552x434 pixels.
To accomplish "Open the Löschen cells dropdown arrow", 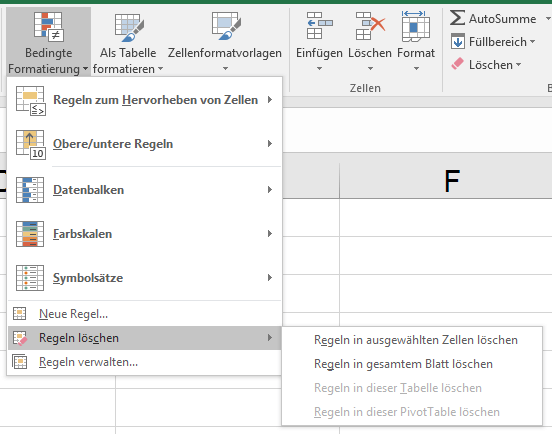I will point(370,69).
